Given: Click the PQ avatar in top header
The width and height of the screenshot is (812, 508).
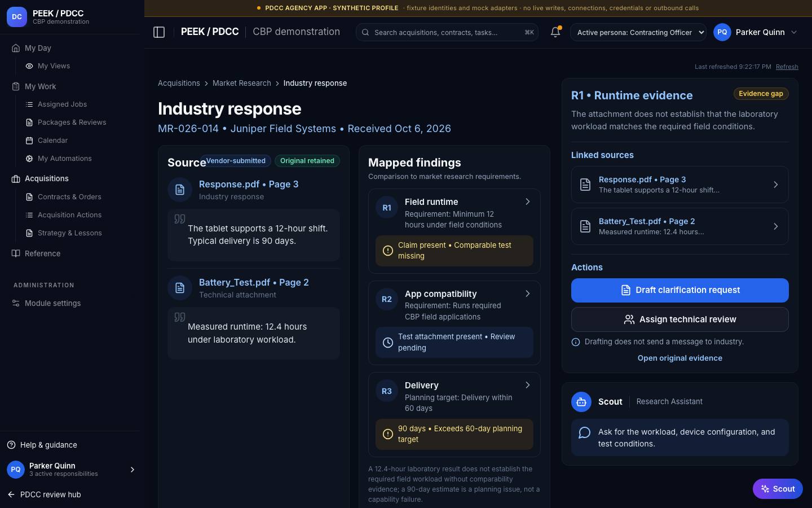Looking at the screenshot, I should [722, 32].
